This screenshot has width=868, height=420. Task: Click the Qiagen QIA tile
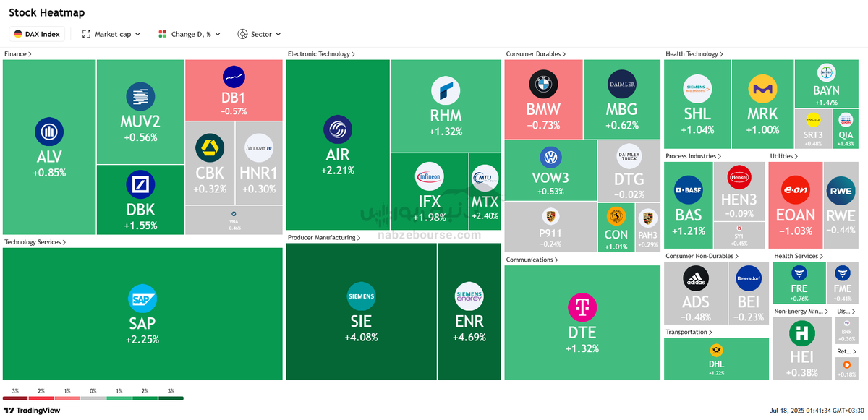(846, 129)
